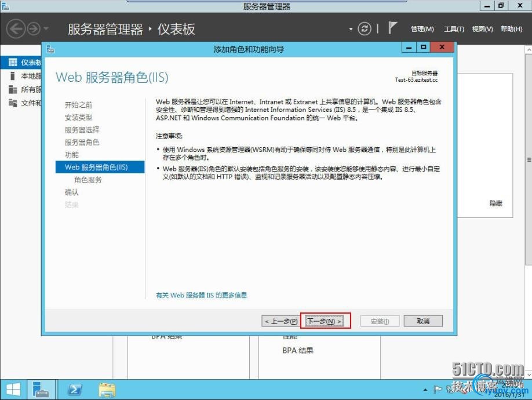Go to the 角色服务 wizard step
Viewport: 532px width, 400px height.
[88, 180]
